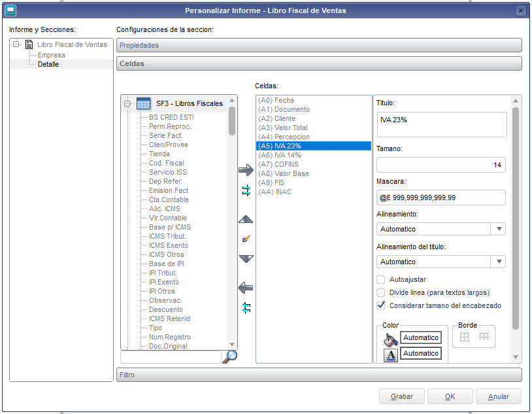This screenshot has width=532, height=414.
Task: Select the BS CRED ESTI field
Action: [x=171, y=117]
